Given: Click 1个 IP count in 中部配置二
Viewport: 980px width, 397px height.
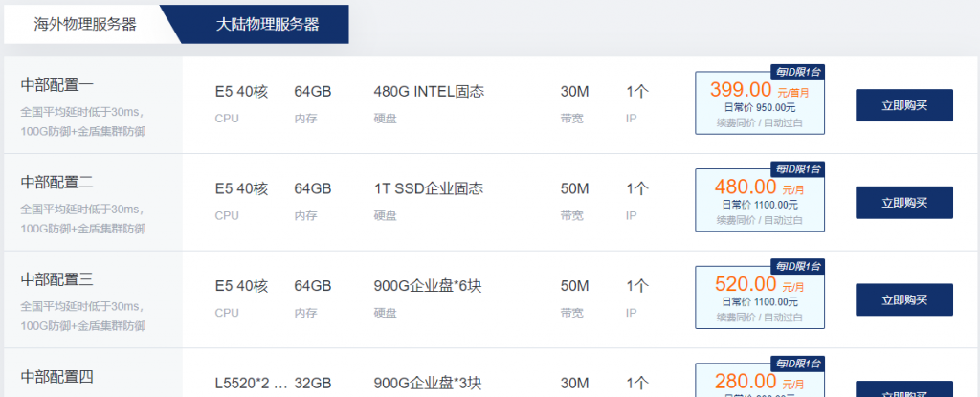Looking at the screenshot, I should [x=637, y=188].
